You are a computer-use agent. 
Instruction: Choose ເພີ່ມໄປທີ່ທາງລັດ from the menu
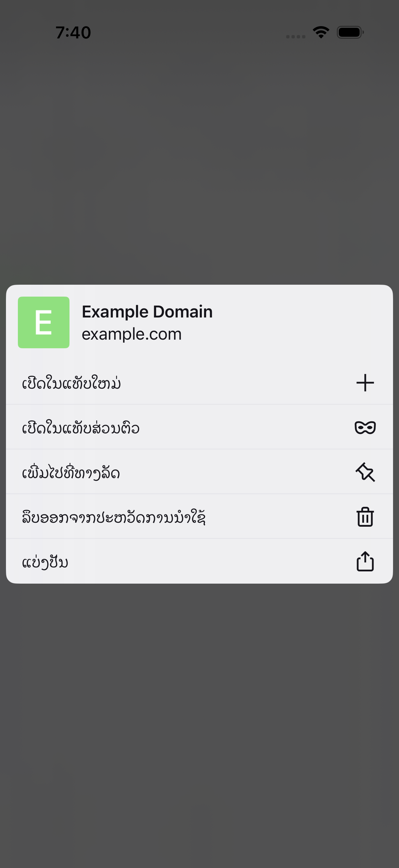[x=199, y=472]
